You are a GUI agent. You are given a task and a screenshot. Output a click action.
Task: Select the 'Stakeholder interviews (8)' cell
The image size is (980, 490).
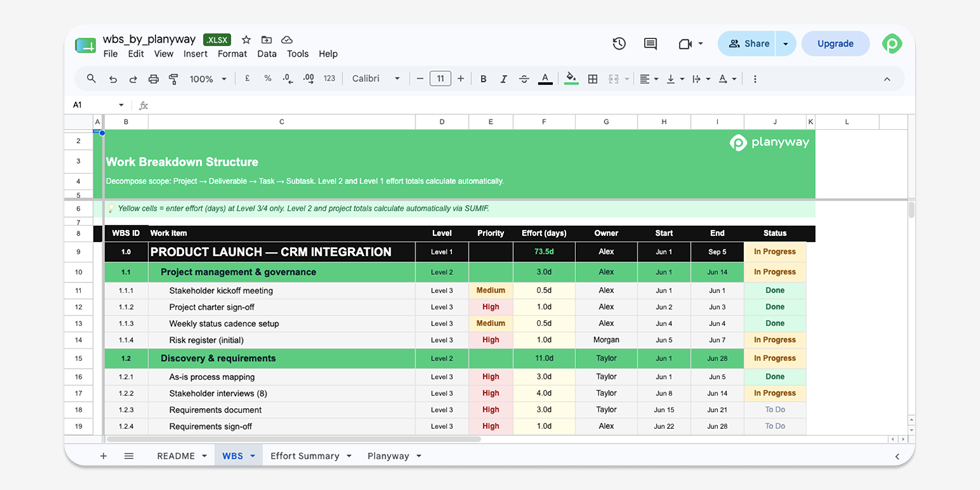pos(281,393)
